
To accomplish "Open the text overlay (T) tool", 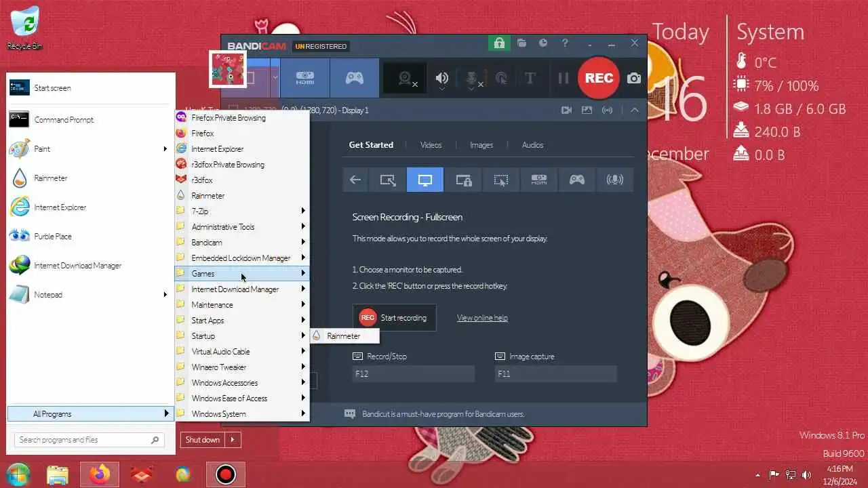I will pos(530,78).
